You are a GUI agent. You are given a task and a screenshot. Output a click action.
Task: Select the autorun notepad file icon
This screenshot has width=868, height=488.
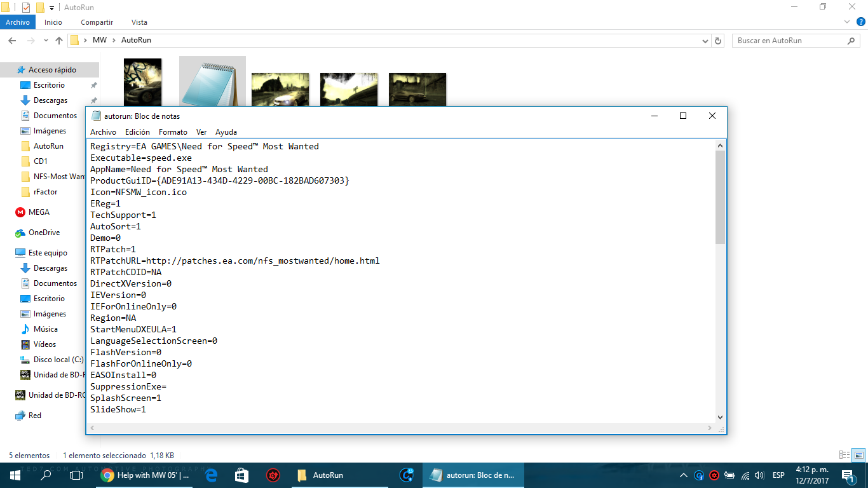coord(212,82)
